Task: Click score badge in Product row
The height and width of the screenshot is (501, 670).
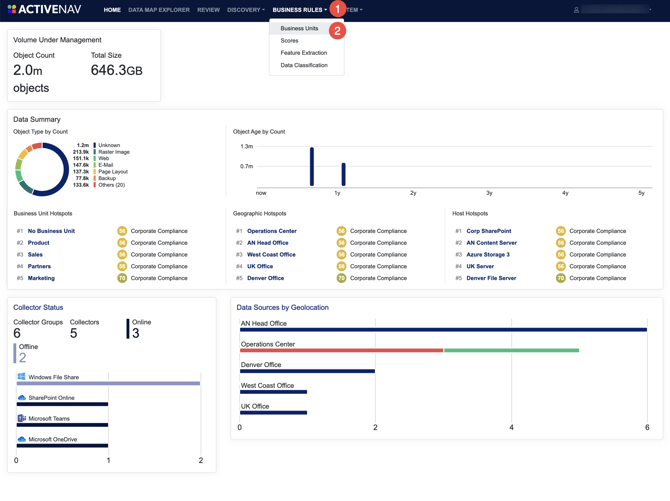Action: [x=122, y=242]
